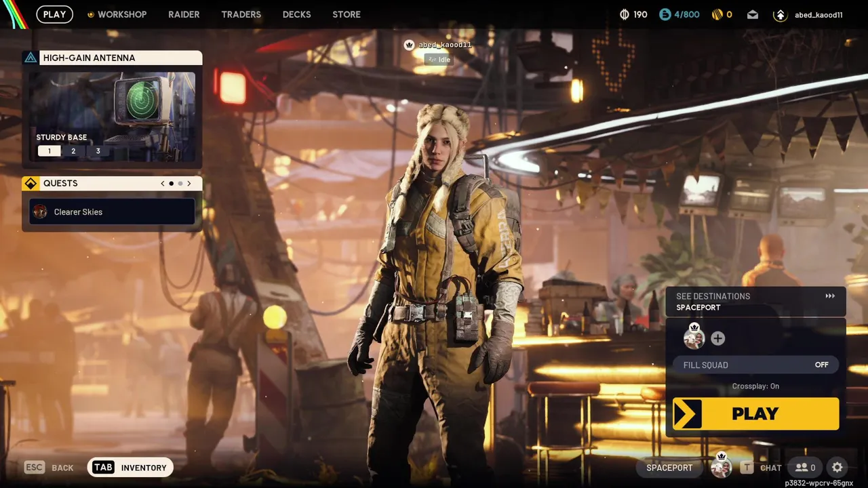Select the first quest page dot

pyautogui.click(x=171, y=184)
